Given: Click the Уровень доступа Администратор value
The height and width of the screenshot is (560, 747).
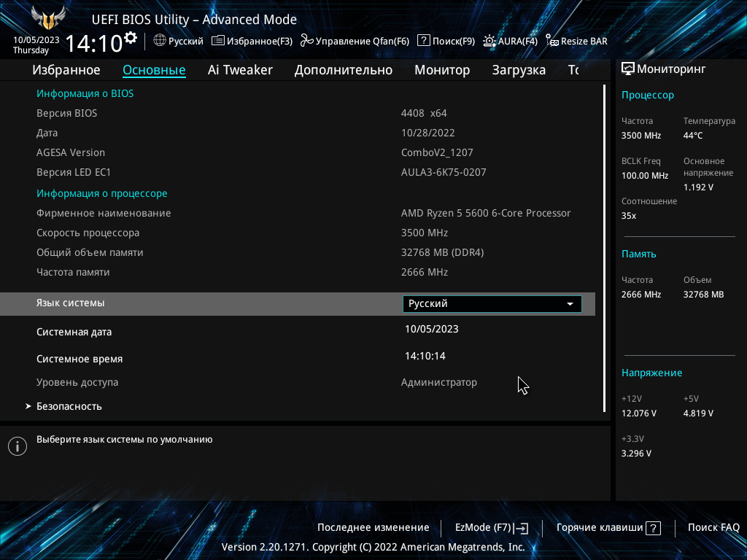Looking at the screenshot, I should coord(439,382).
